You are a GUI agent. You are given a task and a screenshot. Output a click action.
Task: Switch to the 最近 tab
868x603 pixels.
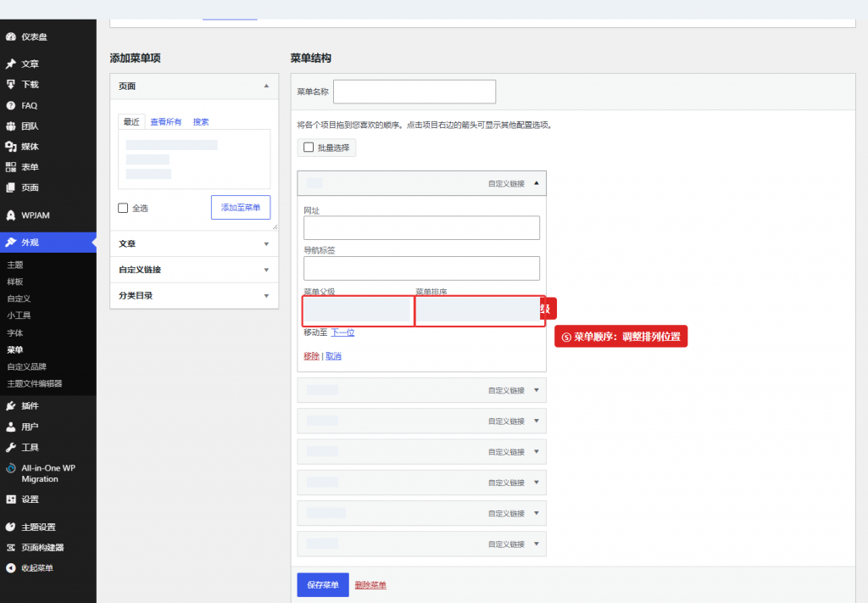coord(131,122)
